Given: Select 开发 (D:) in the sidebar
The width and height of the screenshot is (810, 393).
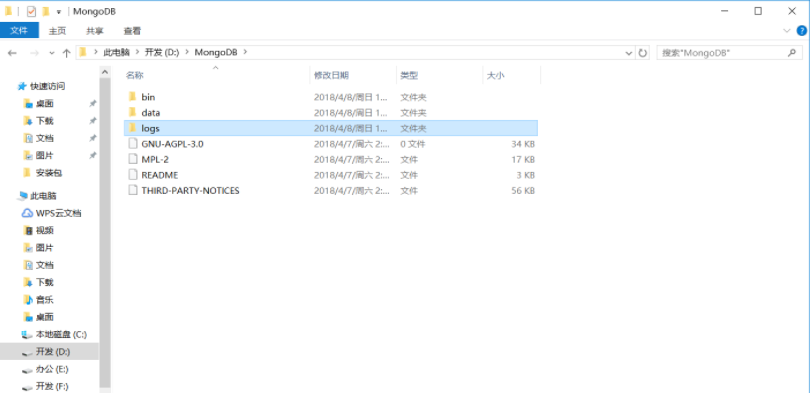Looking at the screenshot, I should click(49, 352).
